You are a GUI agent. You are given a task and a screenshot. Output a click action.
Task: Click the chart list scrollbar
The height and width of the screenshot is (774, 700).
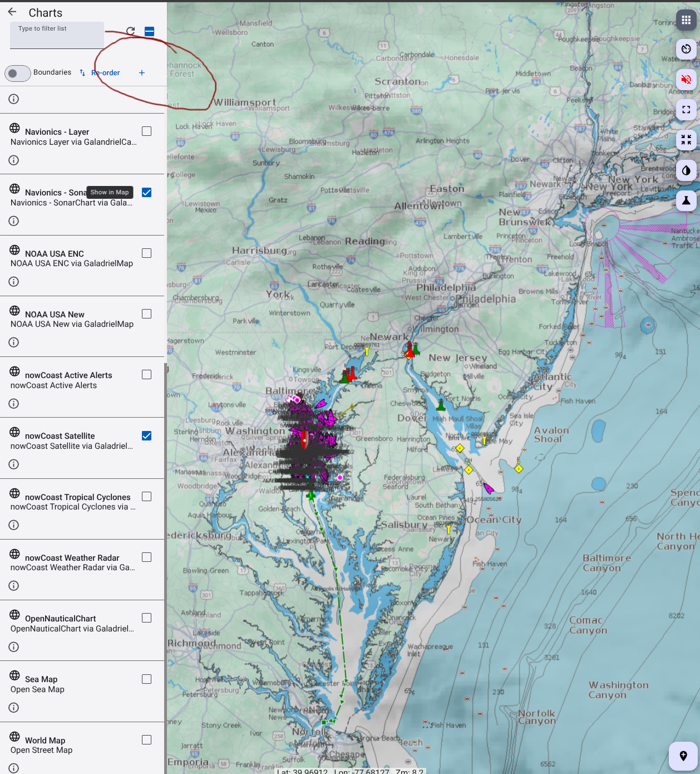[165, 568]
